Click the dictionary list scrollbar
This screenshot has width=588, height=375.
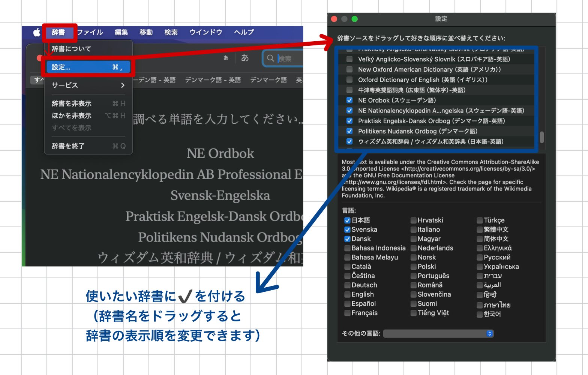(x=541, y=137)
